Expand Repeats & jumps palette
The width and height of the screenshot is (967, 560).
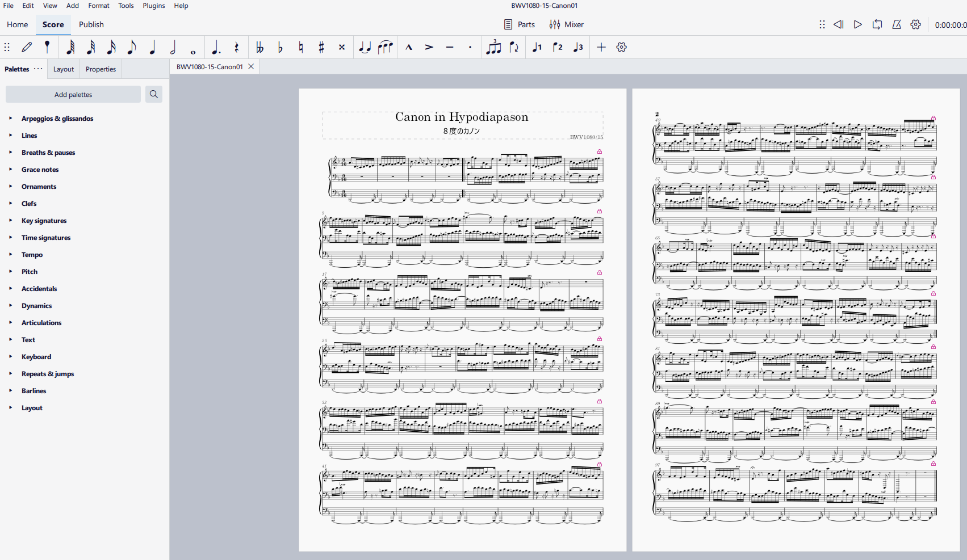(x=10, y=373)
